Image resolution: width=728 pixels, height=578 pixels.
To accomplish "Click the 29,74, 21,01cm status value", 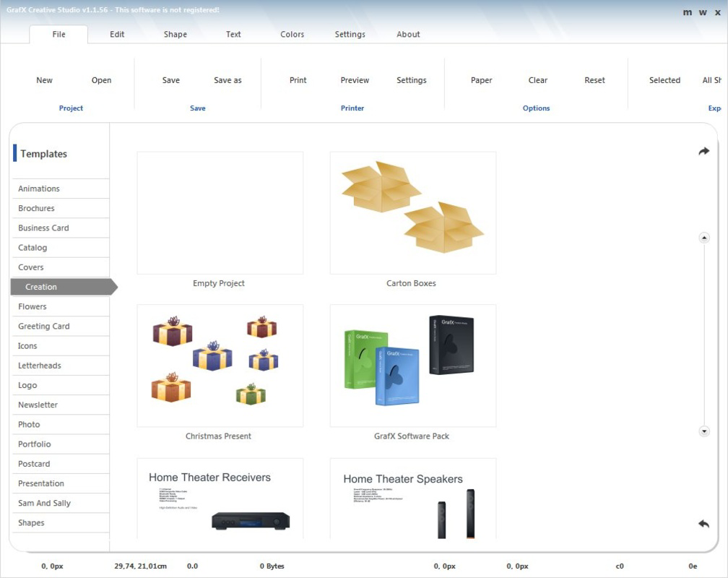I will pyautogui.click(x=141, y=566).
